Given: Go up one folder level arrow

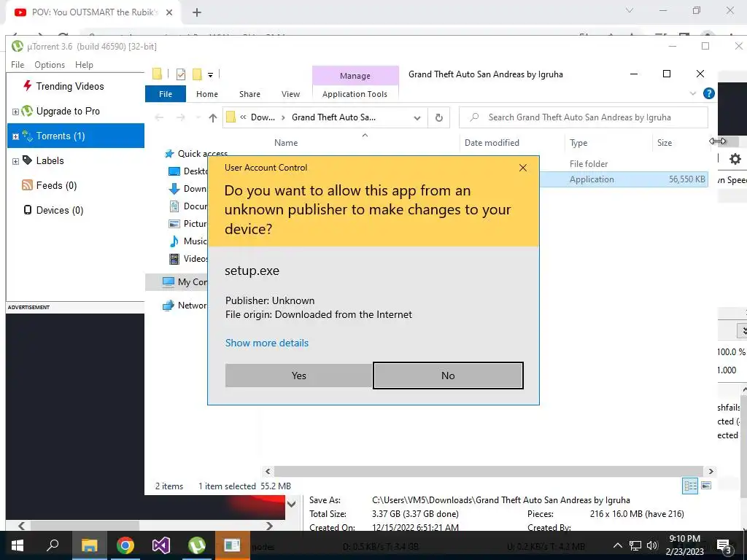Looking at the screenshot, I should pos(213,117).
